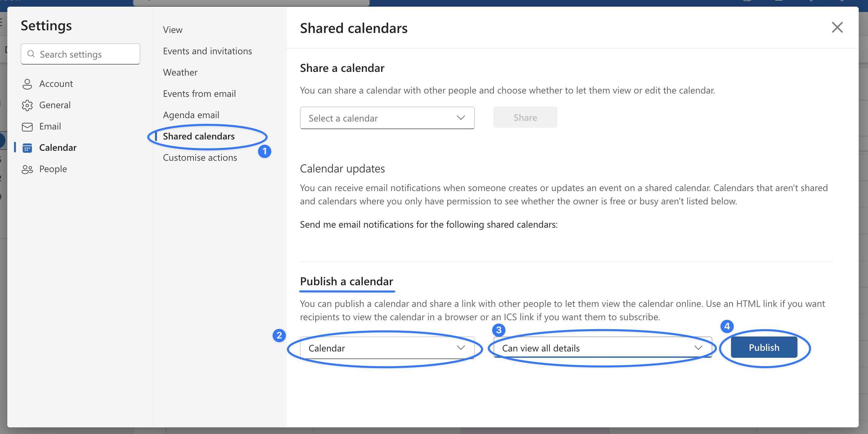868x434 pixels.
Task: Open the View settings section
Action: (x=173, y=30)
